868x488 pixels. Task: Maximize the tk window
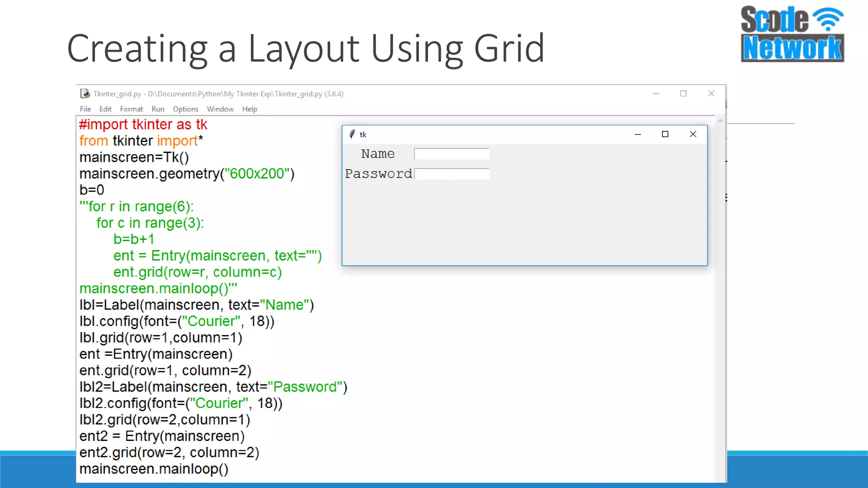point(665,134)
